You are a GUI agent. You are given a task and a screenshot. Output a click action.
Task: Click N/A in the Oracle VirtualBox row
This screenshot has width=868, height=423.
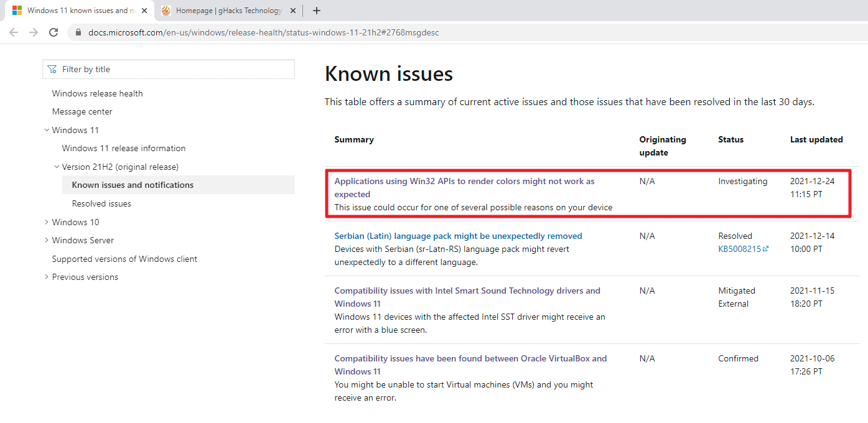pos(647,358)
